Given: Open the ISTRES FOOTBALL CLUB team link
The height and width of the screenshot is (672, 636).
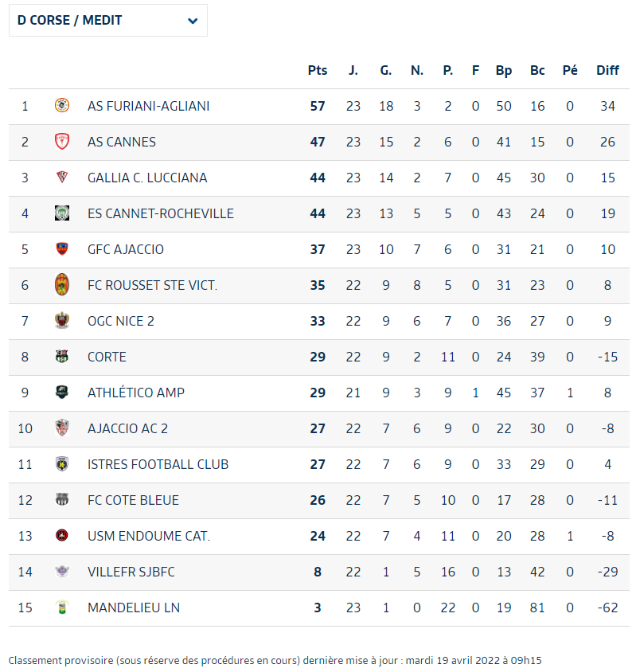Looking at the screenshot, I should point(158,464).
